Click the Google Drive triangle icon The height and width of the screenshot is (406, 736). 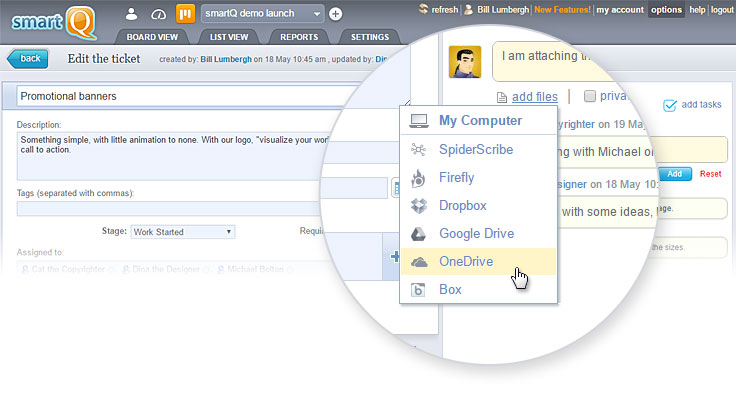[x=418, y=234]
